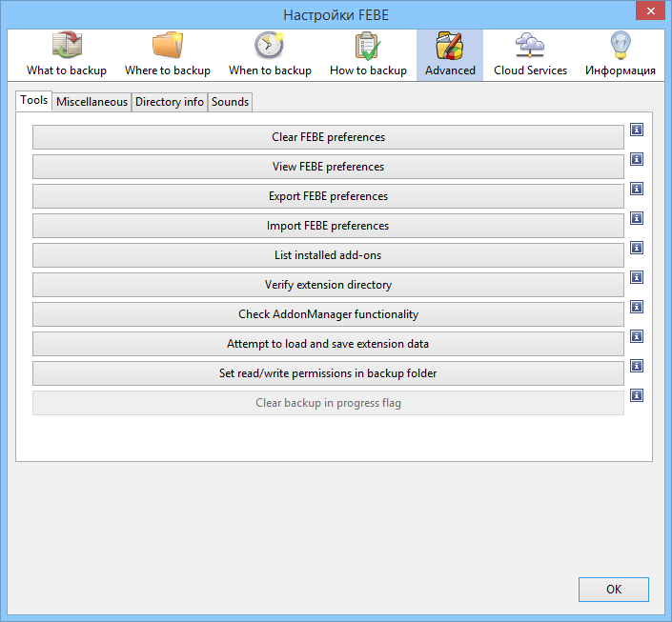This screenshot has height=622, width=672.
Task: Click Check AddonManager functionality button
Action: pyautogui.click(x=328, y=314)
